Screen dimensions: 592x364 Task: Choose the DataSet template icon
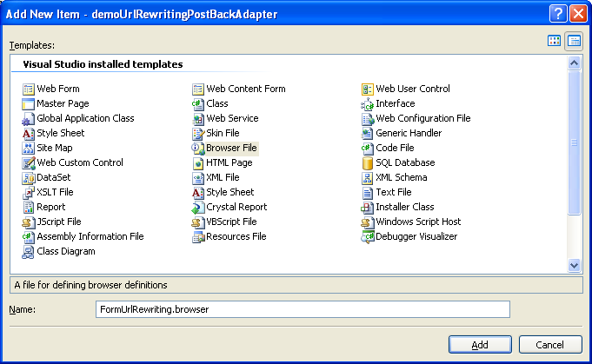pos(29,177)
